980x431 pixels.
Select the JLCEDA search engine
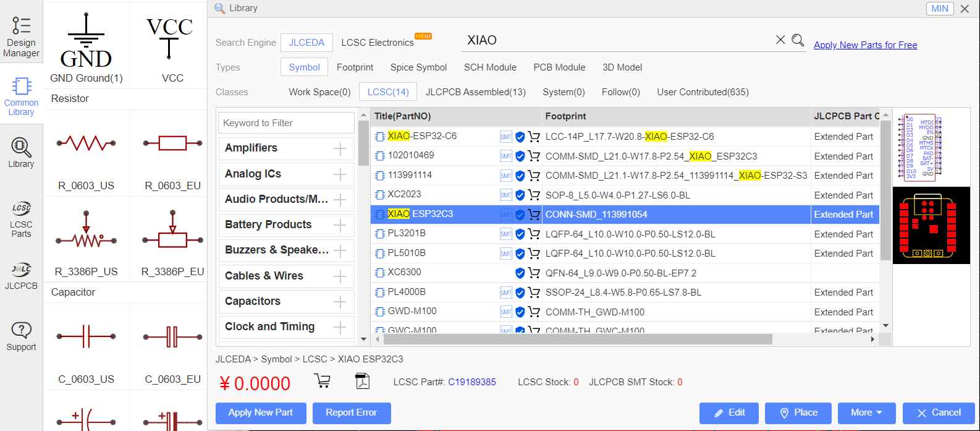coord(306,43)
